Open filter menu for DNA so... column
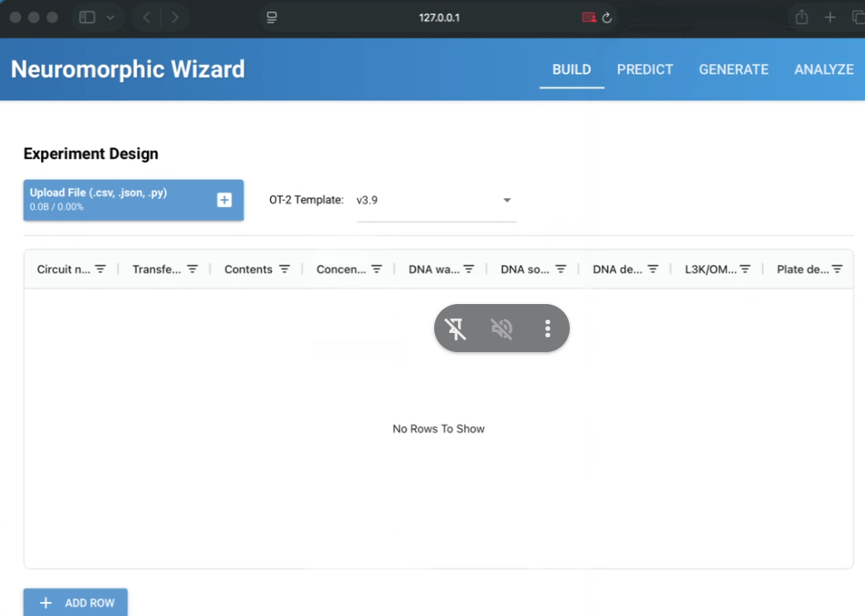 coord(561,269)
